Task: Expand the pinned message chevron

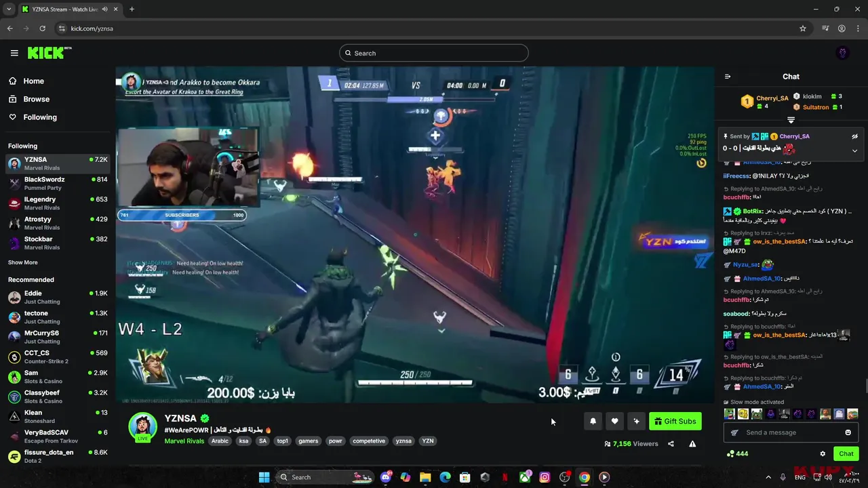Action: point(854,150)
